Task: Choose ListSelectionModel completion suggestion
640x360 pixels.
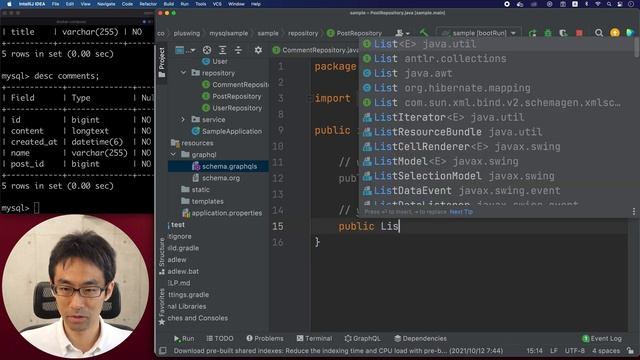Action: tap(496, 176)
